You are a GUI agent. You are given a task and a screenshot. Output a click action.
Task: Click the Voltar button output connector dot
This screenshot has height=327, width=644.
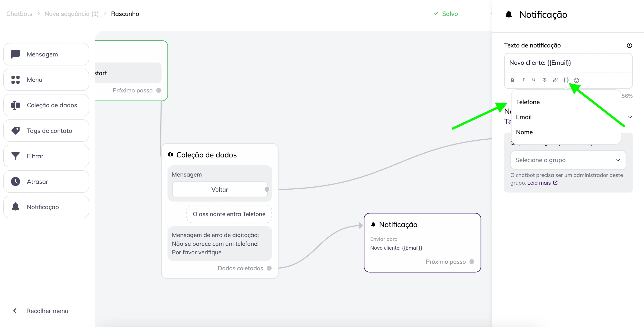click(267, 190)
